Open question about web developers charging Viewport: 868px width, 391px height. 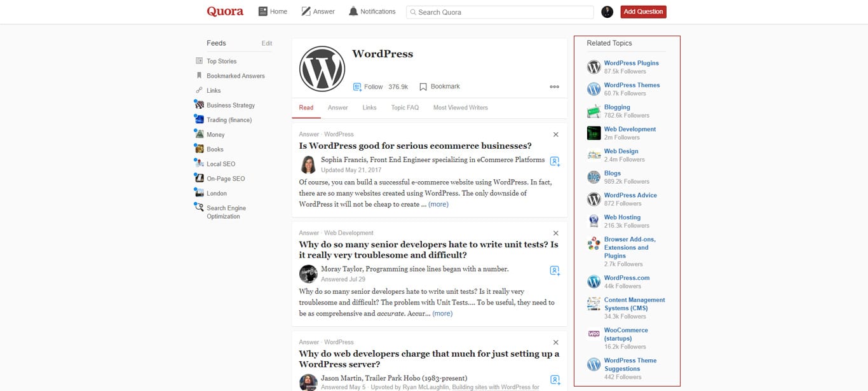click(x=430, y=359)
